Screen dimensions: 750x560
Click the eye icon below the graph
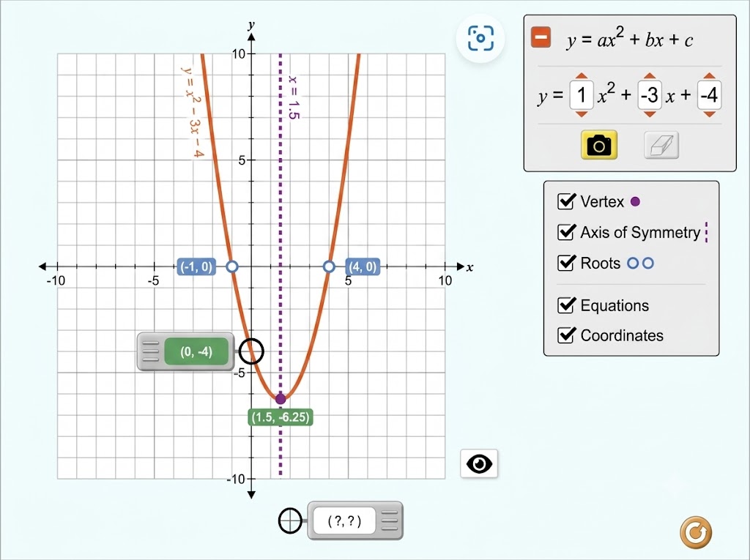479,463
